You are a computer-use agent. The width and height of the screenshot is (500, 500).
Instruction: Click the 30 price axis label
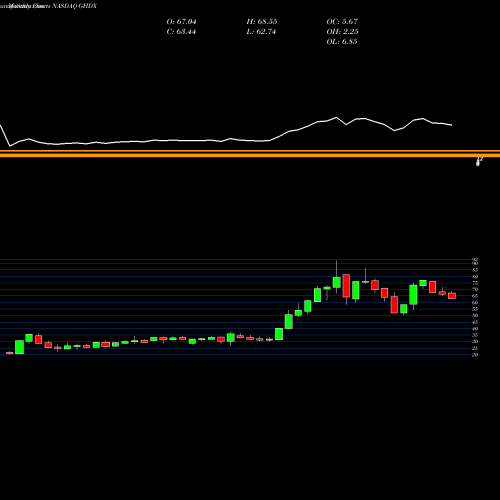475,342
